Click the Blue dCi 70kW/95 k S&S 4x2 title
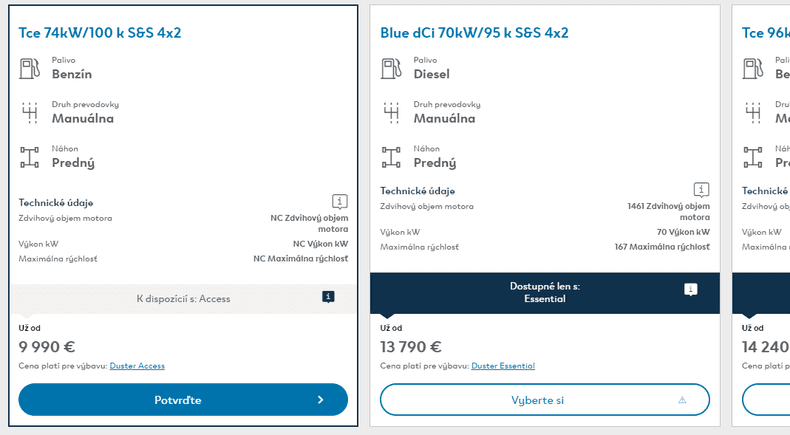Screen dimensions: 790x435 [x=474, y=33]
